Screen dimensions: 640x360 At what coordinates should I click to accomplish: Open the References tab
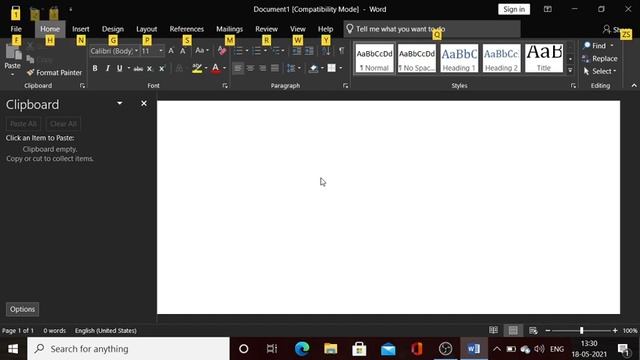(x=187, y=29)
